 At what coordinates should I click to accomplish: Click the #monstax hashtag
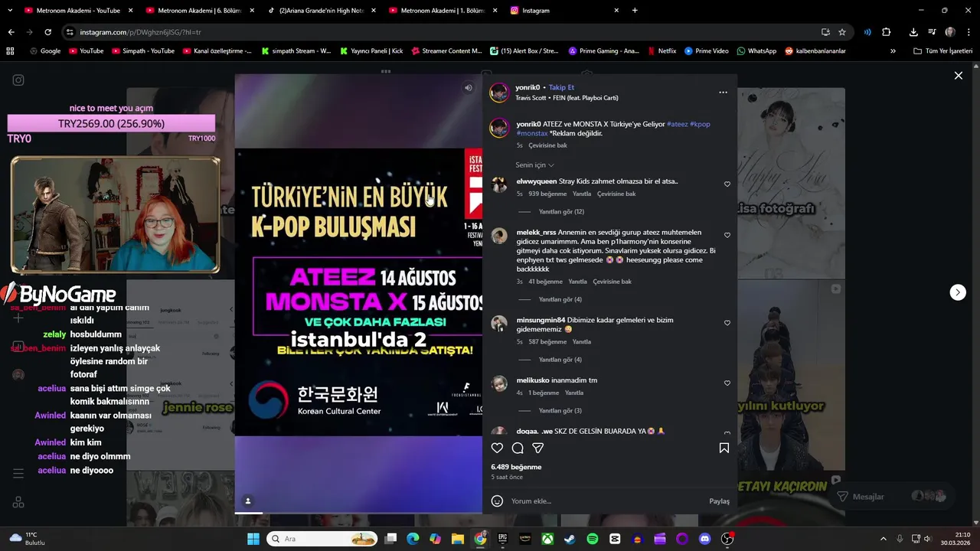pos(532,133)
